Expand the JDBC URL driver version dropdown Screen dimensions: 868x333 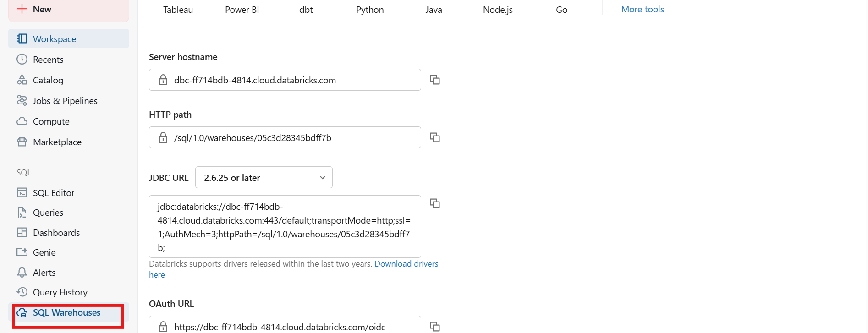264,178
